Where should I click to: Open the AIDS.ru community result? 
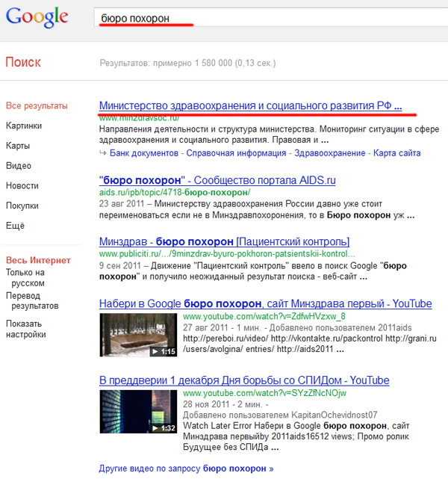(x=217, y=180)
